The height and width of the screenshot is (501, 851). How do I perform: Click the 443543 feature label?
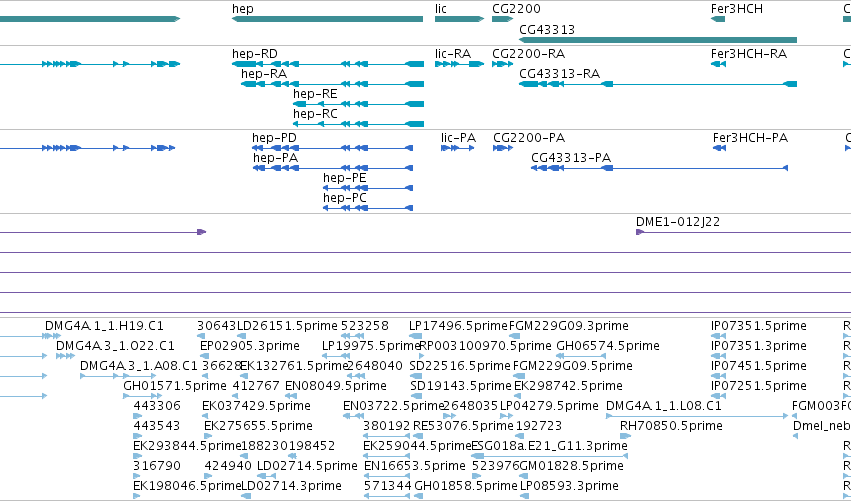pyautogui.click(x=157, y=426)
